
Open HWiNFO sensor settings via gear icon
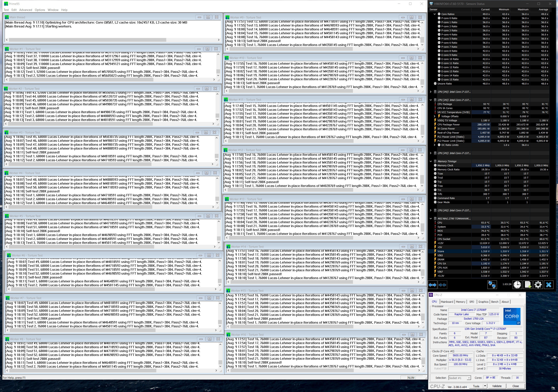pyautogui.click(x=538, y=284)
